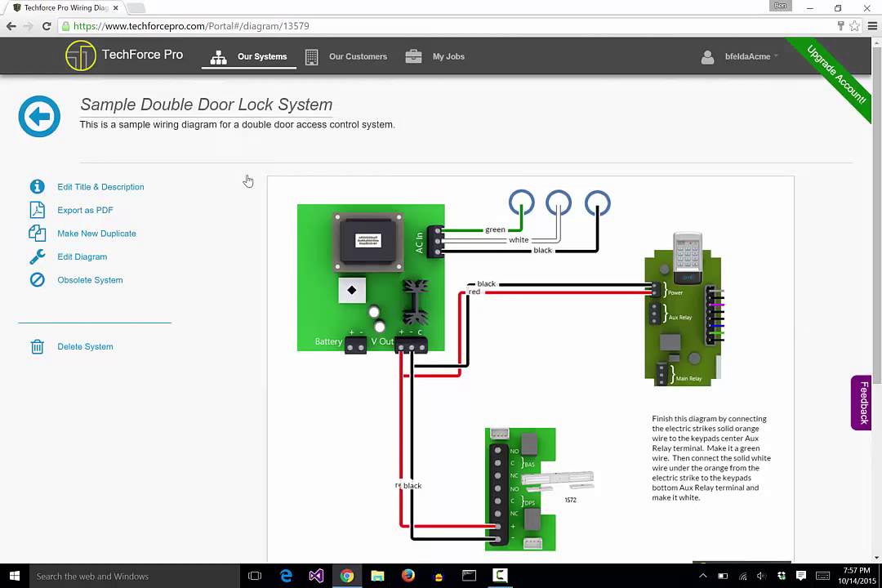
Task: Open Task View on the taskbar
Action: tap(255, 576)
